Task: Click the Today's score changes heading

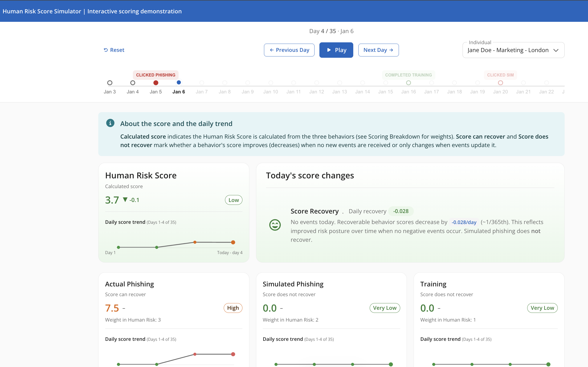Action: [x=310, y=176]
